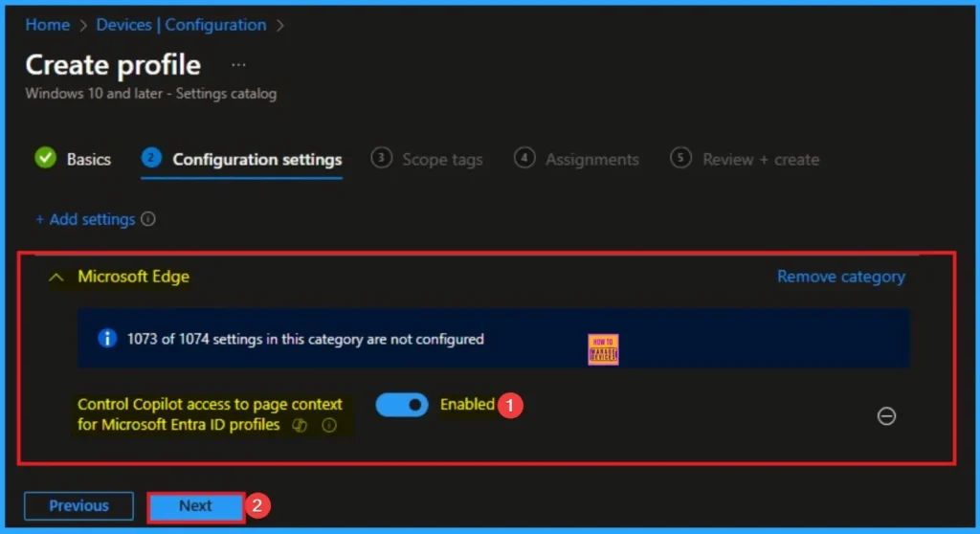Click the Copilot icon beside the setting name
This screenshot has width=980, height=534.
pyautogui.click(x=300, y=425)
